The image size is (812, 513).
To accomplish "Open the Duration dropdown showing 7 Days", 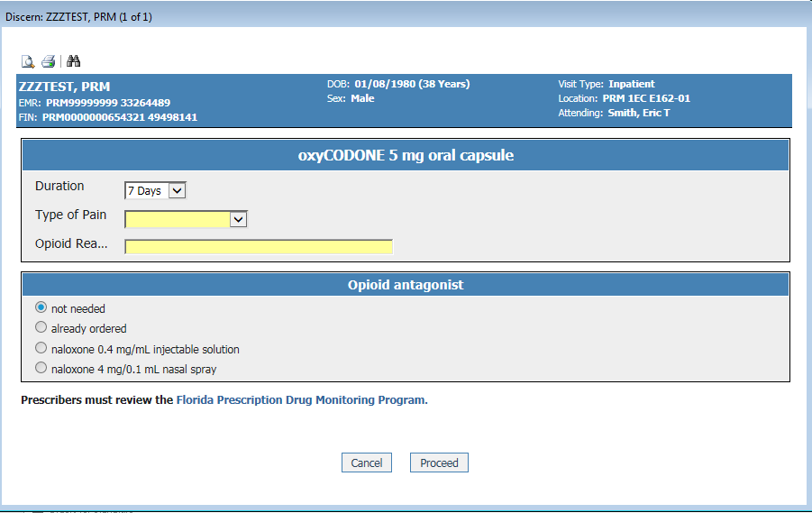I will [155, 191].
